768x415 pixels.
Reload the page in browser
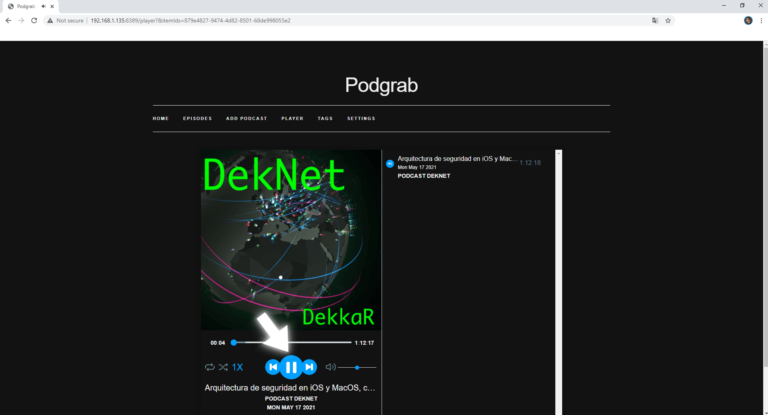pyautogui.click(x=34, y=20)
